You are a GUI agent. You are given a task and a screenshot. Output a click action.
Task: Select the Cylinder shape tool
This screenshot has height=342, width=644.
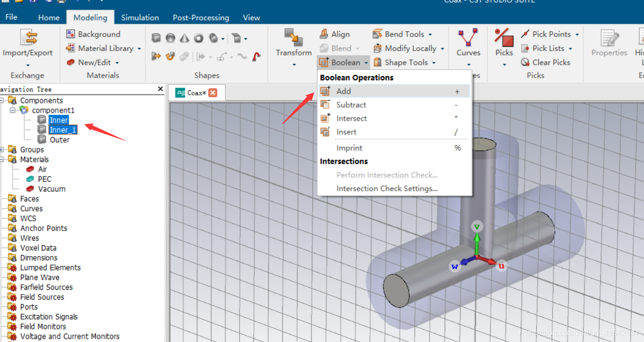214,38
